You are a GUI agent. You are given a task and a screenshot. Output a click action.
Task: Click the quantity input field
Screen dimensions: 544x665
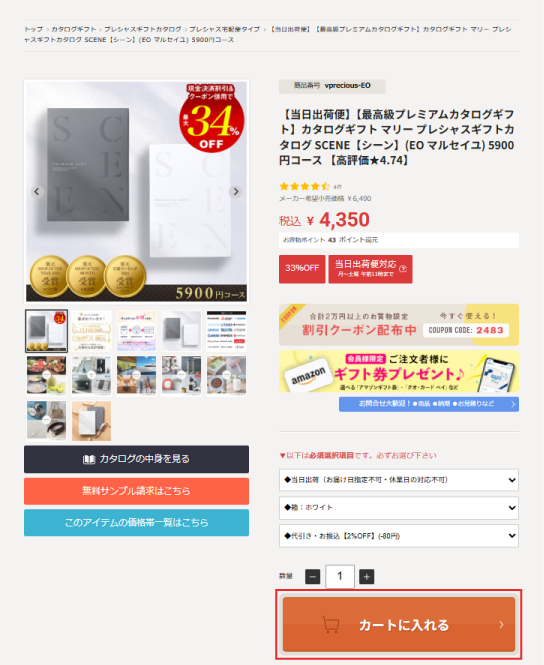[x=340, y=576]
